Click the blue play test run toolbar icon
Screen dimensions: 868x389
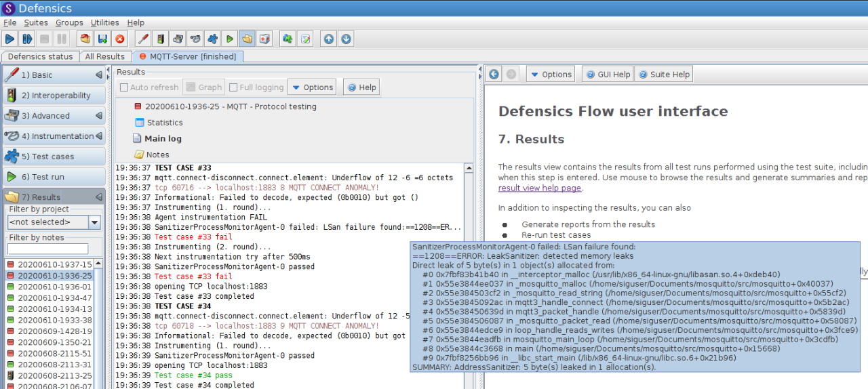pyautogui.click(x=10, y=39)
